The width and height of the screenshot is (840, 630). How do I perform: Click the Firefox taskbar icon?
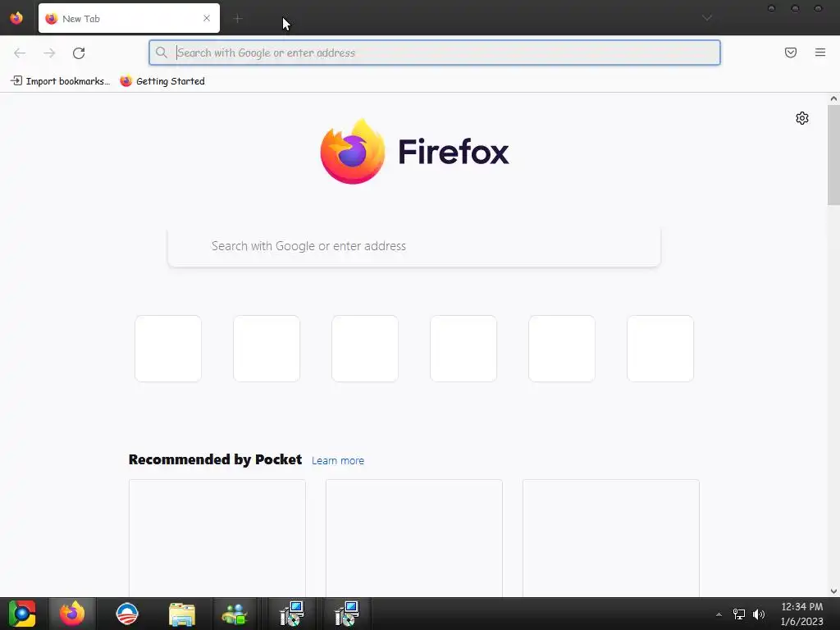coord(72,614)
